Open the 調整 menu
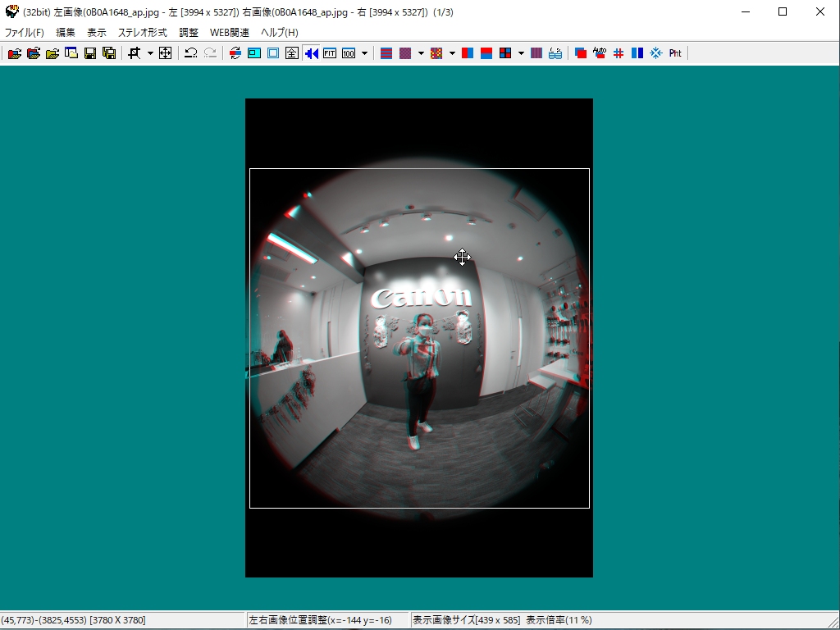 [189, 33]
